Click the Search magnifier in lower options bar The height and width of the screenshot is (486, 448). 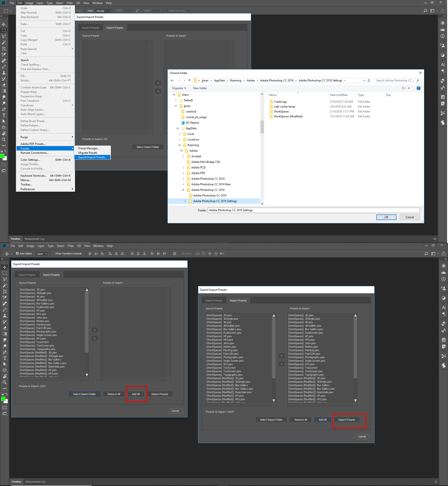(426, 254)
